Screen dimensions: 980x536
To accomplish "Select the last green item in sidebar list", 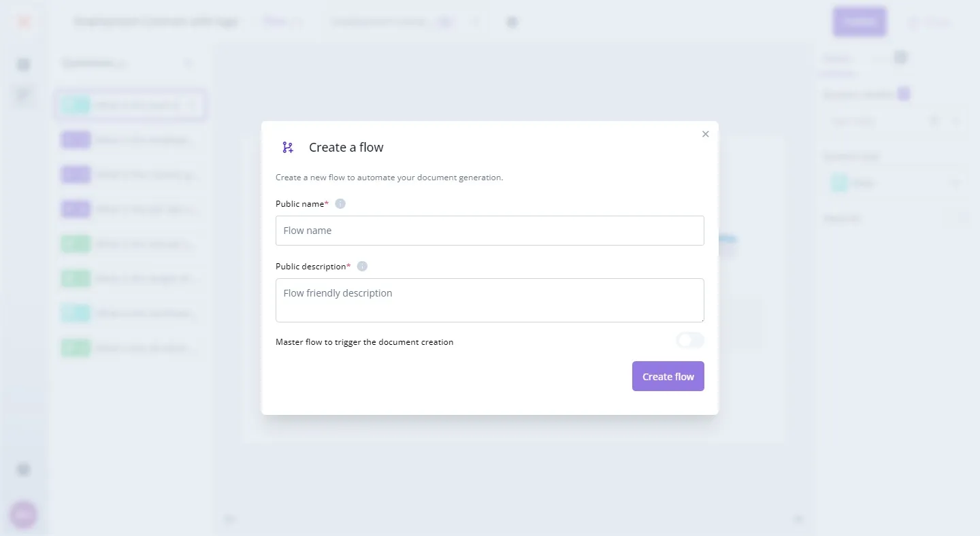I will pyautogui.click(x=129, y=348).
